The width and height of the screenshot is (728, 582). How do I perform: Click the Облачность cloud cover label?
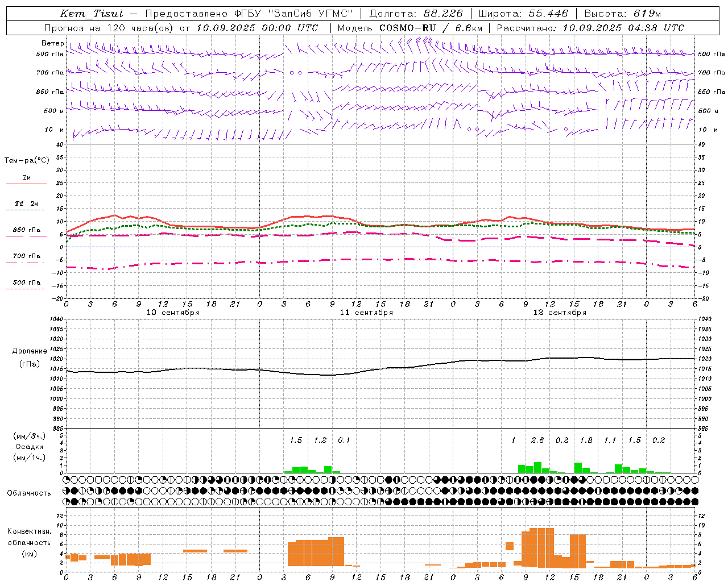pyautogui.click(x=29, y=493)
